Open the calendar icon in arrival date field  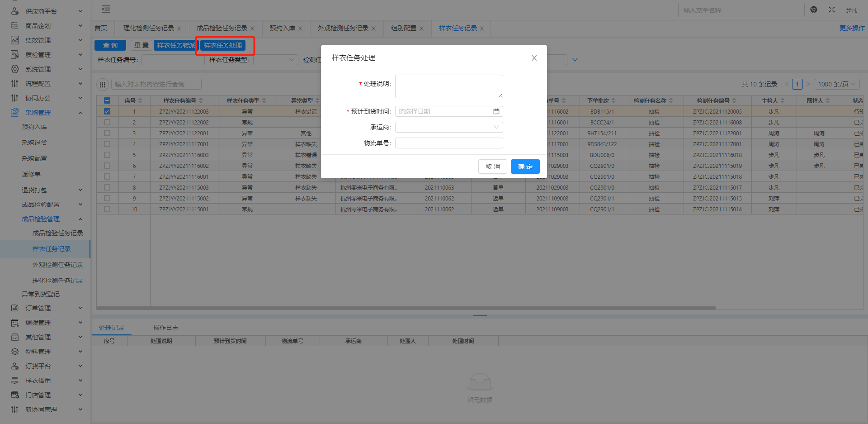pyautogui.click(x=496, y=111)
